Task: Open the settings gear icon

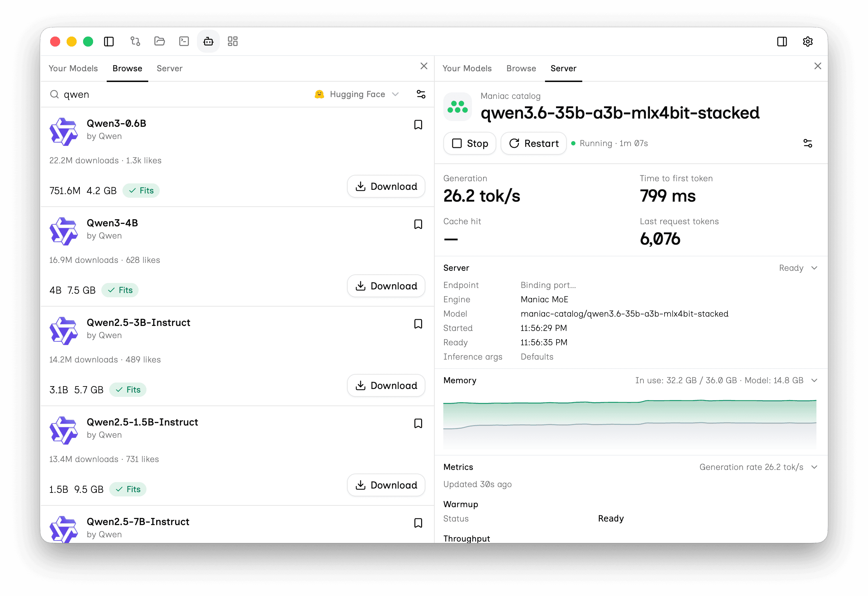Action: [x=808, y=42]
